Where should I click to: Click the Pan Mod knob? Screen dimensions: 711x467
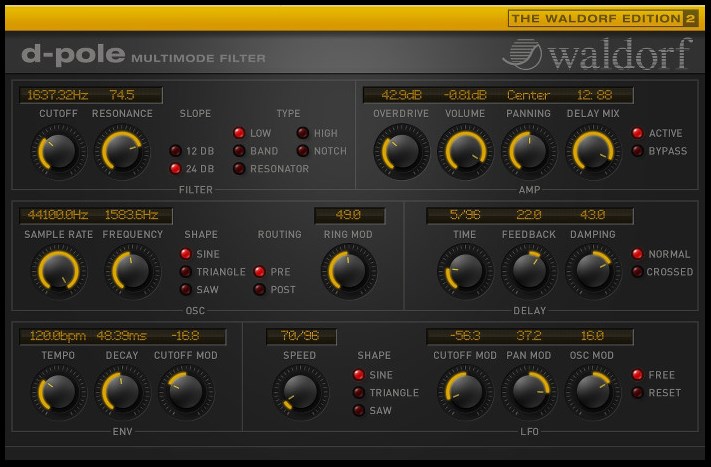coord(529,392)
